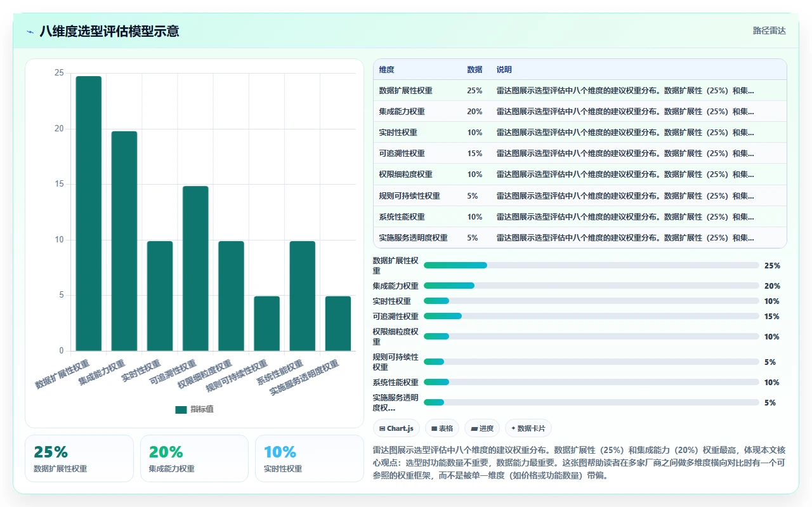The height and width of the screenshot is (507, 812).
Task: Click the 进度 chip icon
Action: [474, 429]
